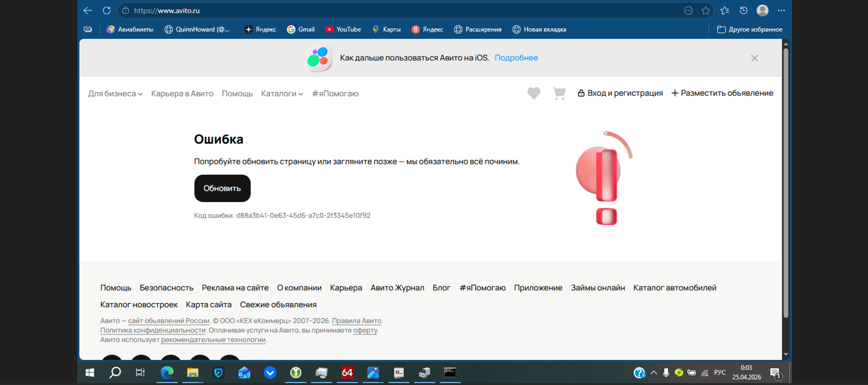Screen dimensions: 868x385
Task: Open footer link Карьера
Action: 346,288
